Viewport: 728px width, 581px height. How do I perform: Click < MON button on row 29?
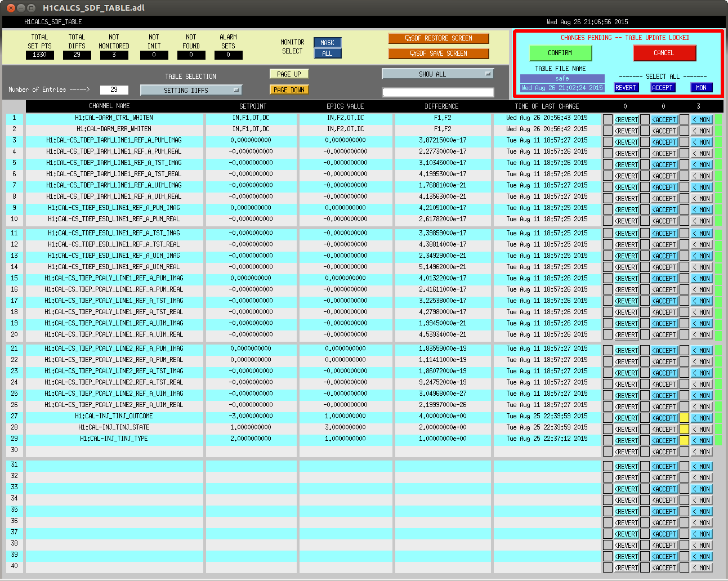tap(701, 441)
